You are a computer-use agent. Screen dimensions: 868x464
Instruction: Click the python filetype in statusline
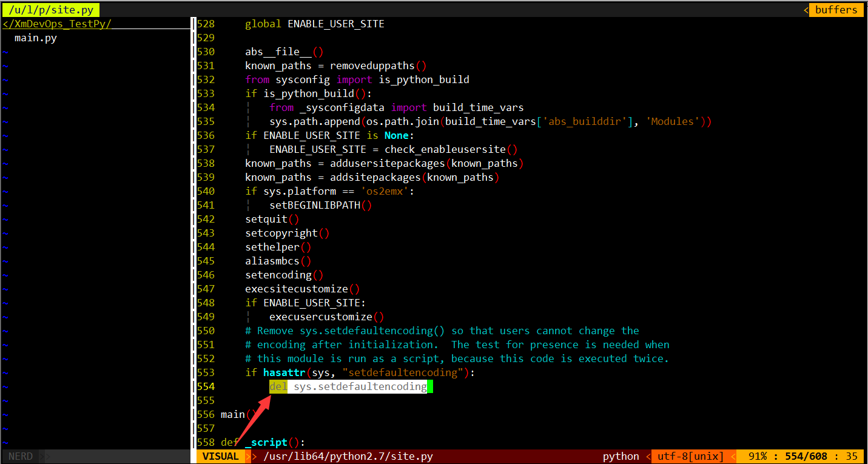tap(621, 456)
